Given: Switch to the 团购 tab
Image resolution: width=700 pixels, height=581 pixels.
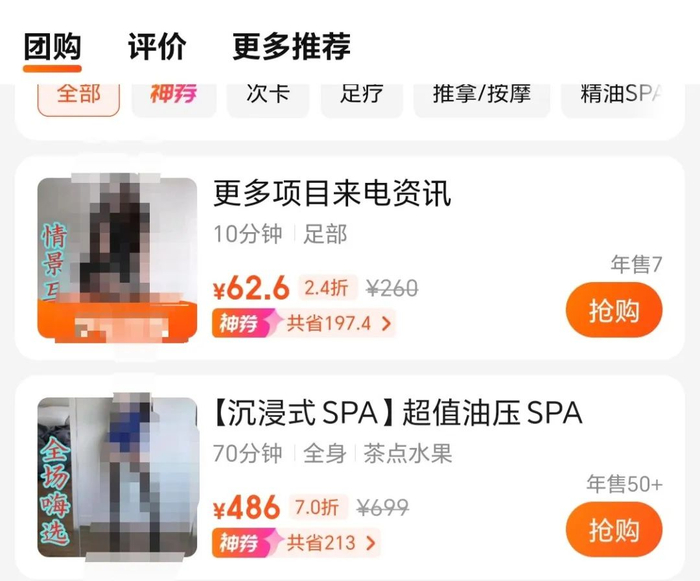Looking at the screenshot, I should tap(52, 46).
